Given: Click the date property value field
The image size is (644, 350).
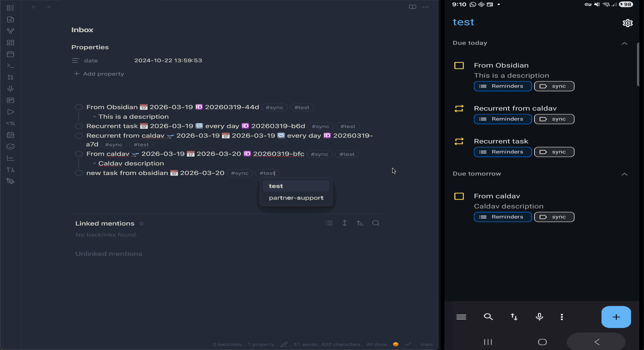Looking at the screenshot, I should [x=168, y=61].
